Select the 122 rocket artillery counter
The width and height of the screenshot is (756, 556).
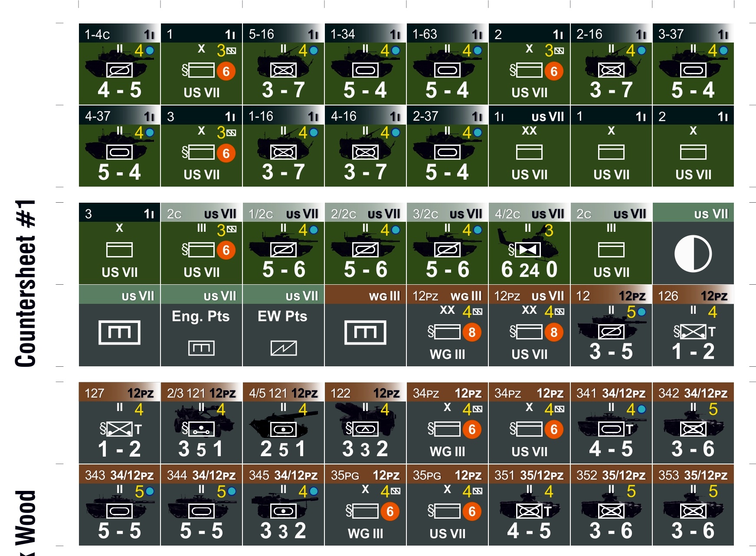[x=365, y=423]
